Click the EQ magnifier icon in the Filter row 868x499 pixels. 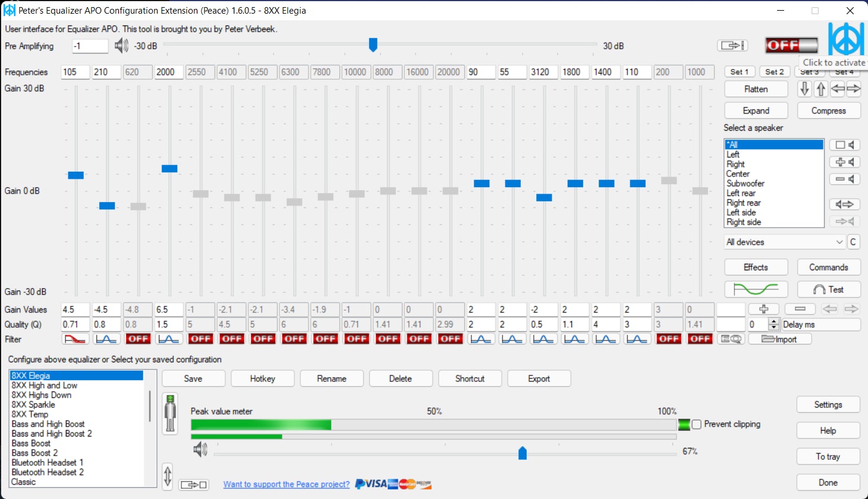[x=731, y=339]
